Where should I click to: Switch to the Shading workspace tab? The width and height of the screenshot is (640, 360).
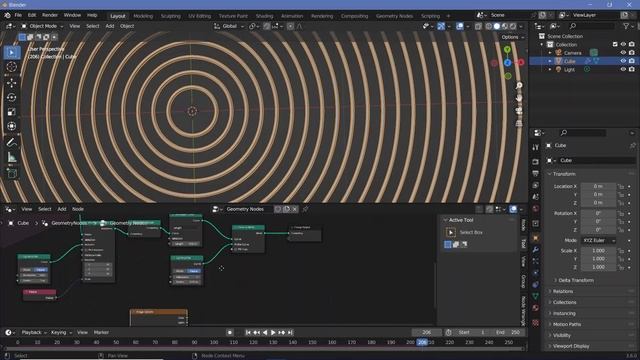(x=264, y=16)
